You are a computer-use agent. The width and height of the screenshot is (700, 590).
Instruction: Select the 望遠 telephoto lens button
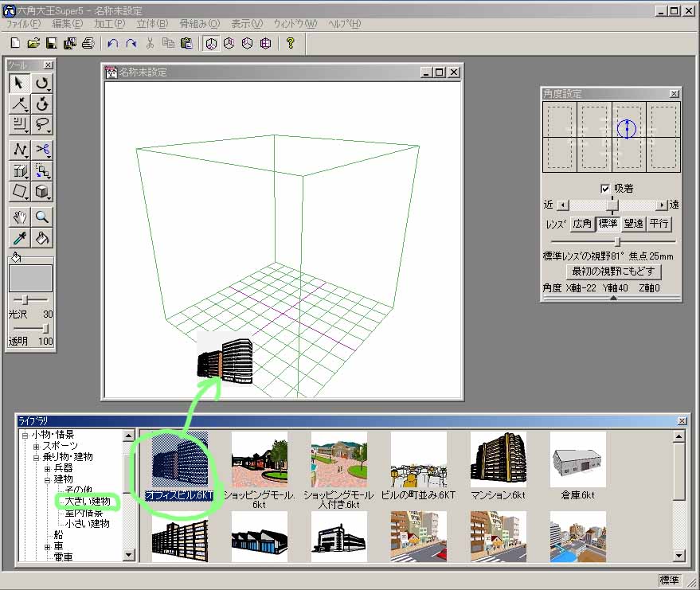click(633, 224)
